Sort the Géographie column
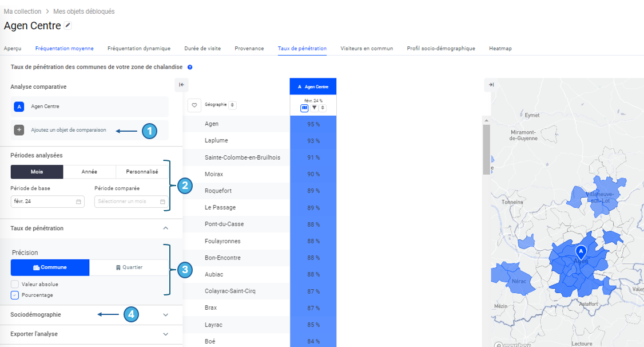 click(233, 105)
